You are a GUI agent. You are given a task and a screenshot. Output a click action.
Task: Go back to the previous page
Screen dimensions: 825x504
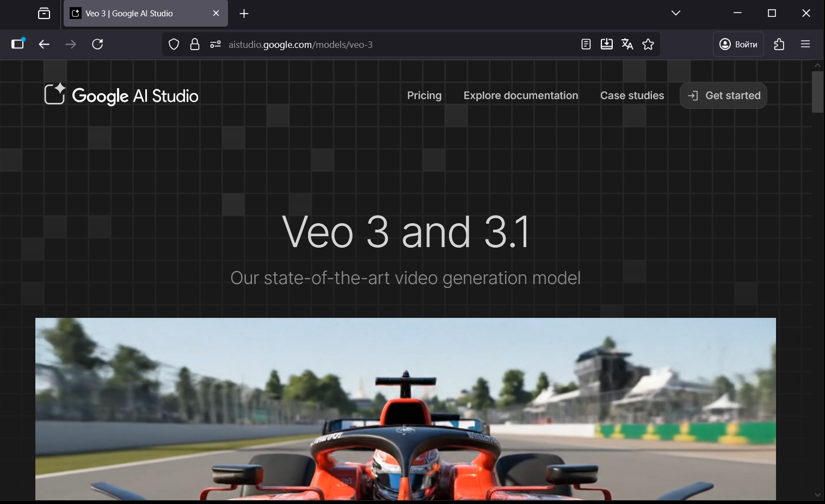pos(44,45)
